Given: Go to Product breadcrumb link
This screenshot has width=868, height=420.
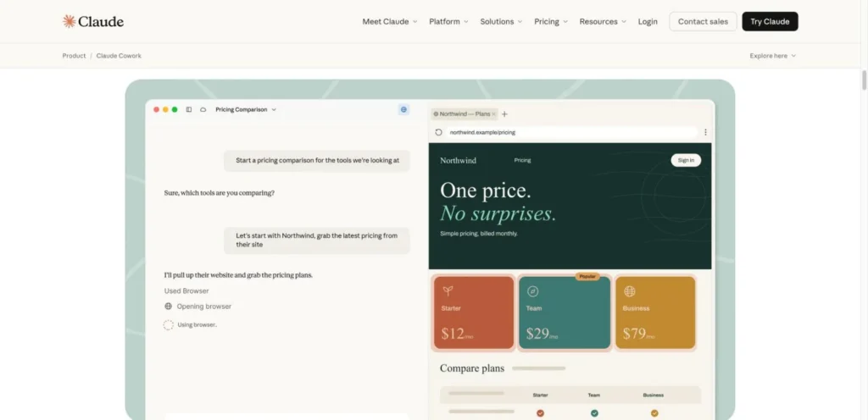Looking at the screenshot, I should pos(75,56).
